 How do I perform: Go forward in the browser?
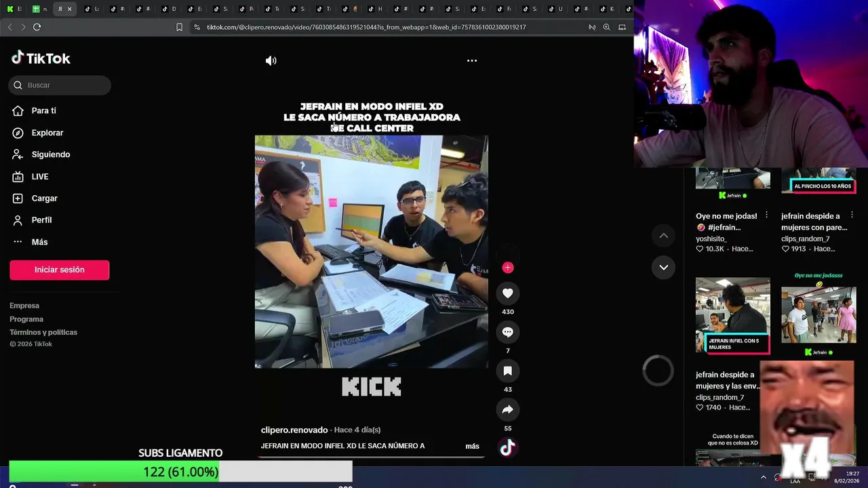(23, 27)
